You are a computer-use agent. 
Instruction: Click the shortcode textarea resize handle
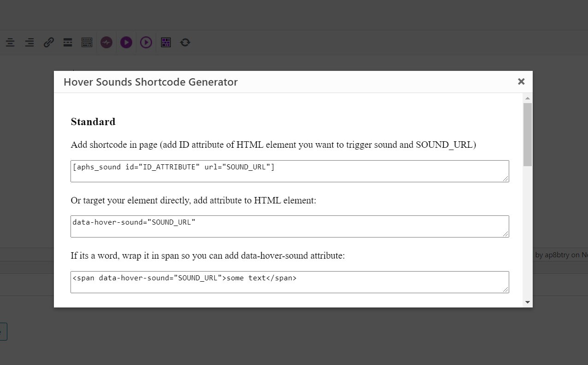coord(506,179)
